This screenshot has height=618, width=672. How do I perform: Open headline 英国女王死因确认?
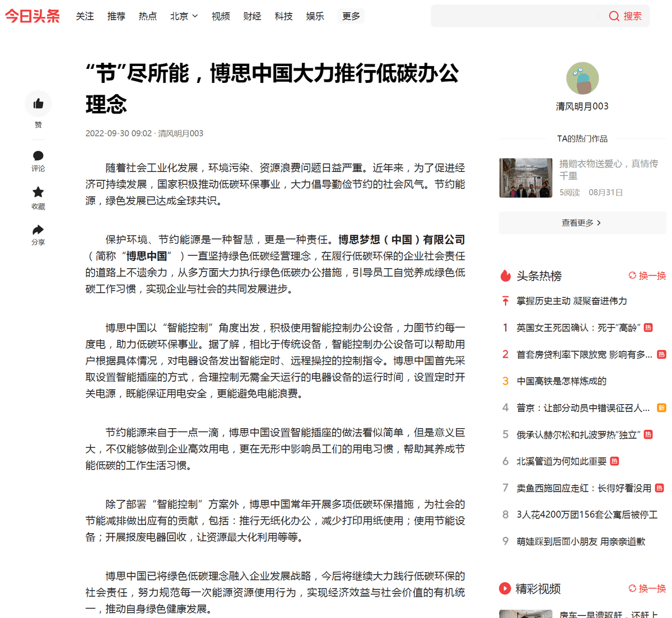tap(578, 327)
